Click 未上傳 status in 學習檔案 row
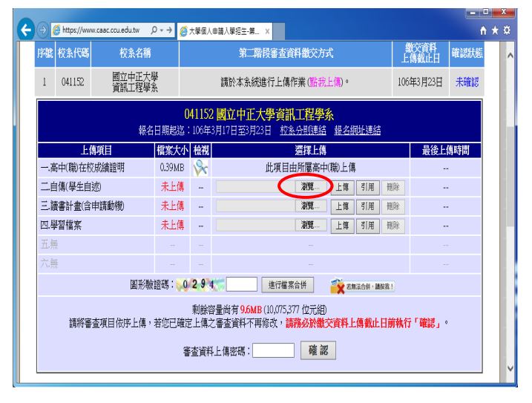The image size is (532, 403). 172,225
